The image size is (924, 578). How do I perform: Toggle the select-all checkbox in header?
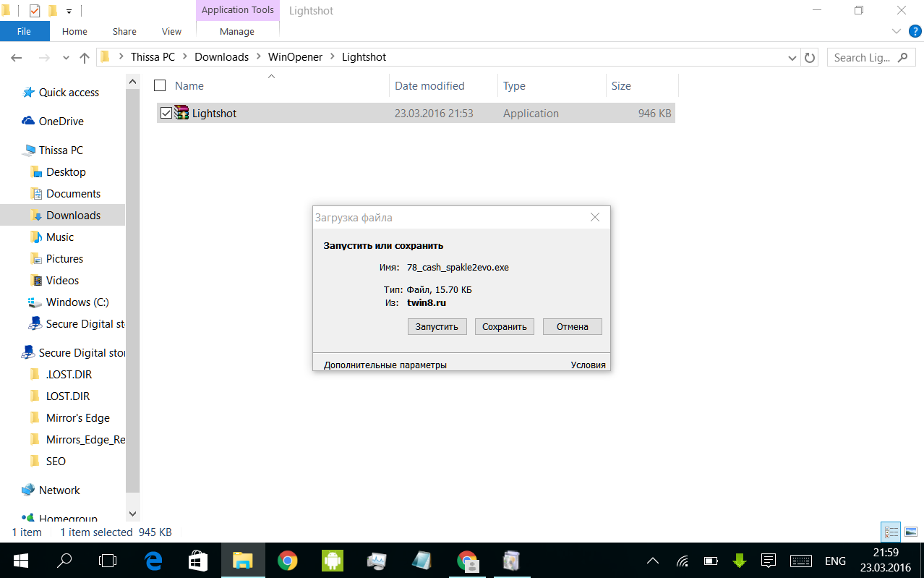coord(161,85)
